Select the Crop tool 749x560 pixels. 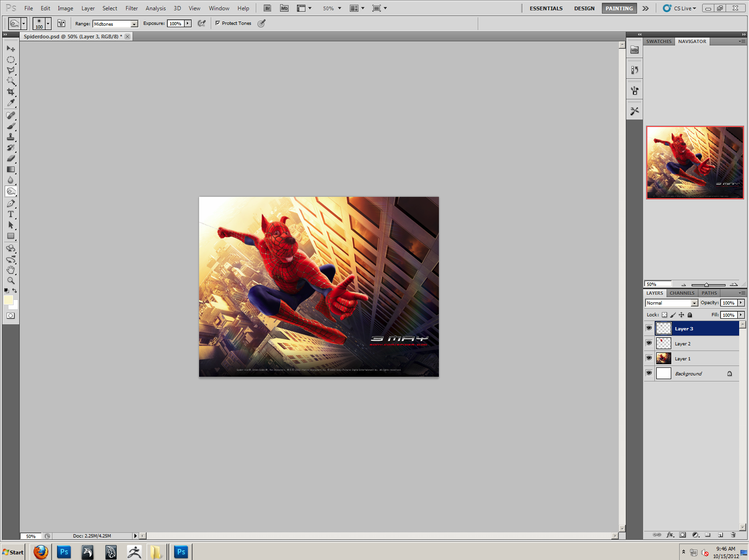pos(11,92)
